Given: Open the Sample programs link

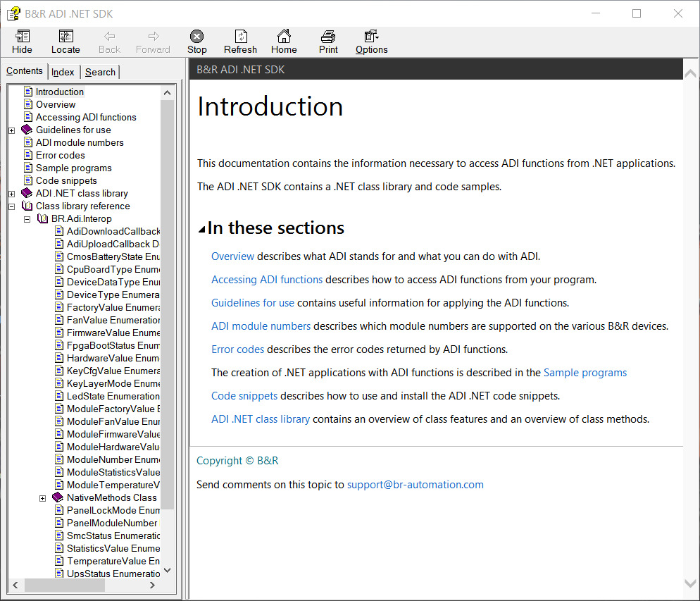Looking at the screenshot, I should (585, 373).
